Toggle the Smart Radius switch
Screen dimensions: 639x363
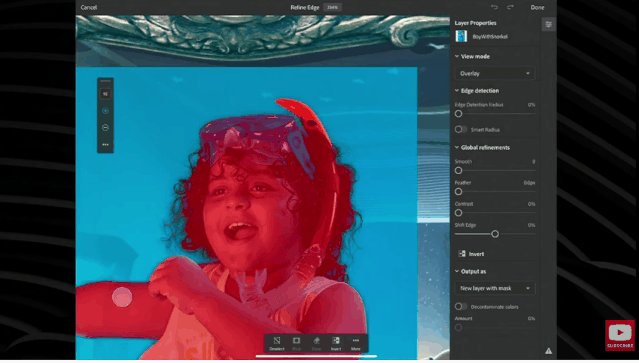click(461, 130)
